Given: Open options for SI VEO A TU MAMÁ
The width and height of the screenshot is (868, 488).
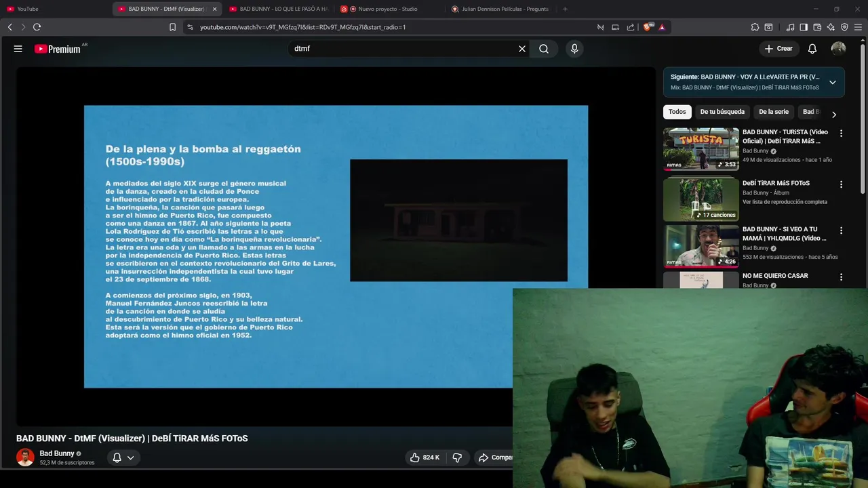Looking at the screenshot, I should point(842,230).
